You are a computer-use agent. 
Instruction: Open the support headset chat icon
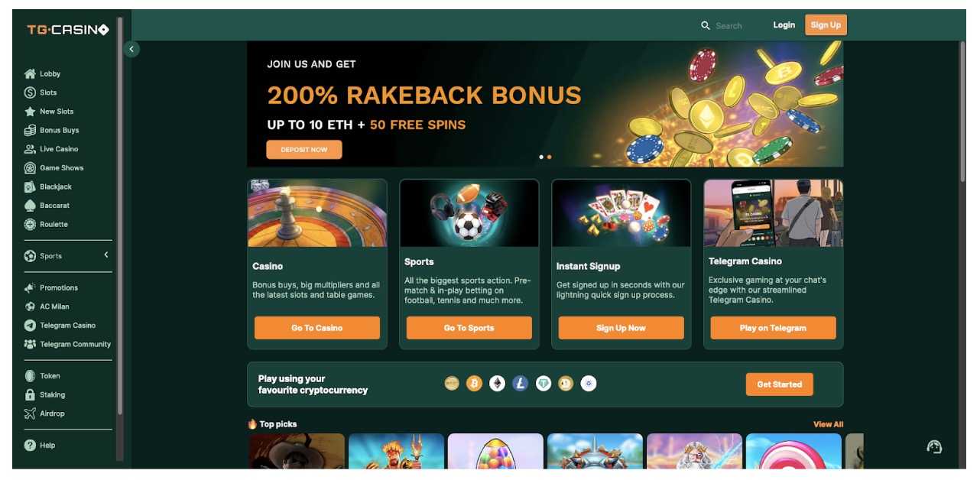pyautogui.click(x=934, y=447)
